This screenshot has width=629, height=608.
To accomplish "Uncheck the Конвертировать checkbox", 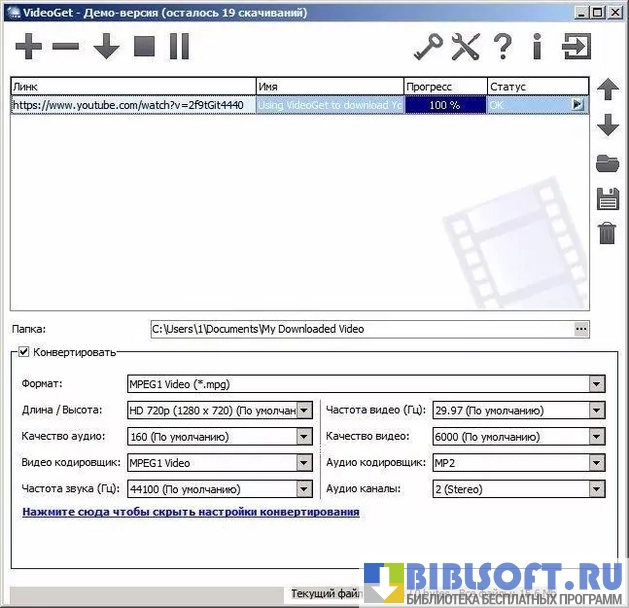I will (x=24, y=352).
